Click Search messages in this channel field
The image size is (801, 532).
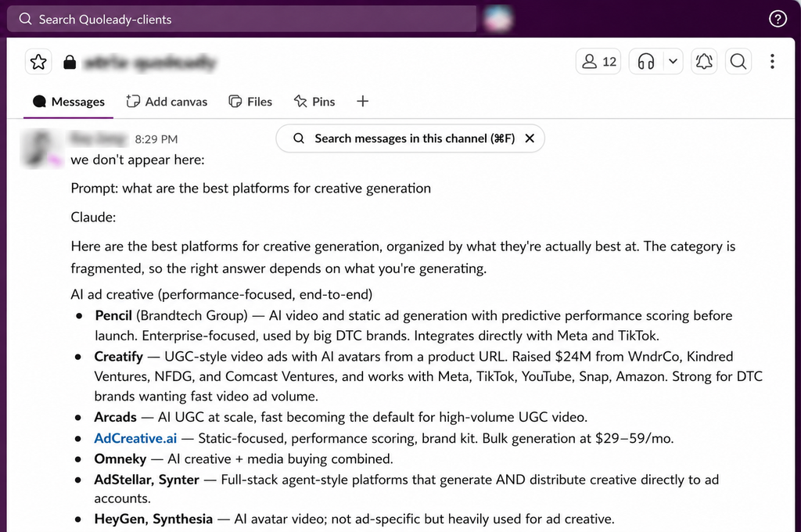pyautogui.click(x=410, y=138)
